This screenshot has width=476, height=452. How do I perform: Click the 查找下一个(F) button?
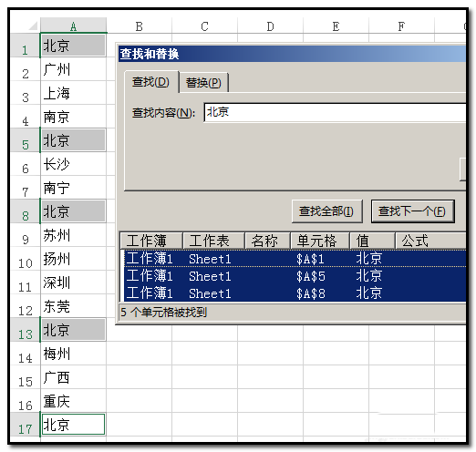point(412,211)
